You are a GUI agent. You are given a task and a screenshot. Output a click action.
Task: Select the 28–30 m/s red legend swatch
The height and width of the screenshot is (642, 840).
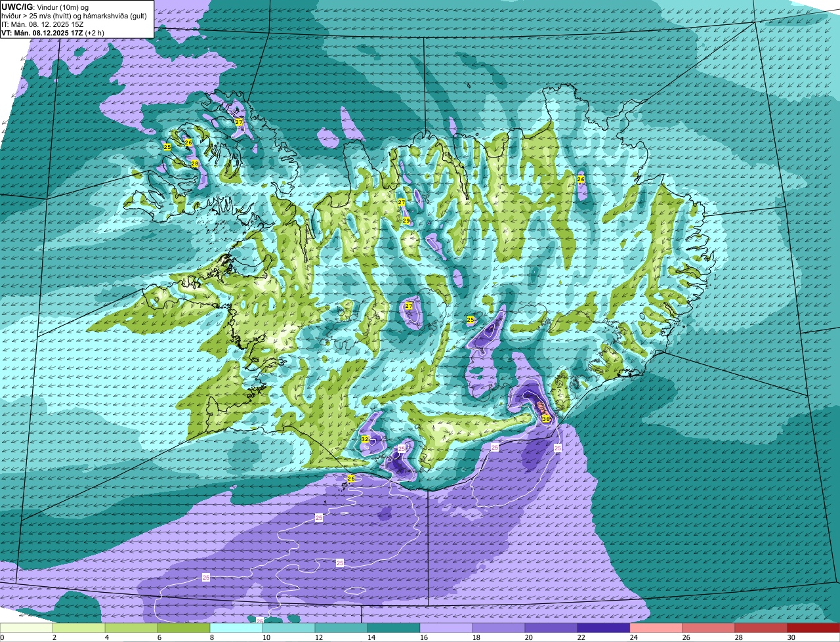tap(761, 628)
